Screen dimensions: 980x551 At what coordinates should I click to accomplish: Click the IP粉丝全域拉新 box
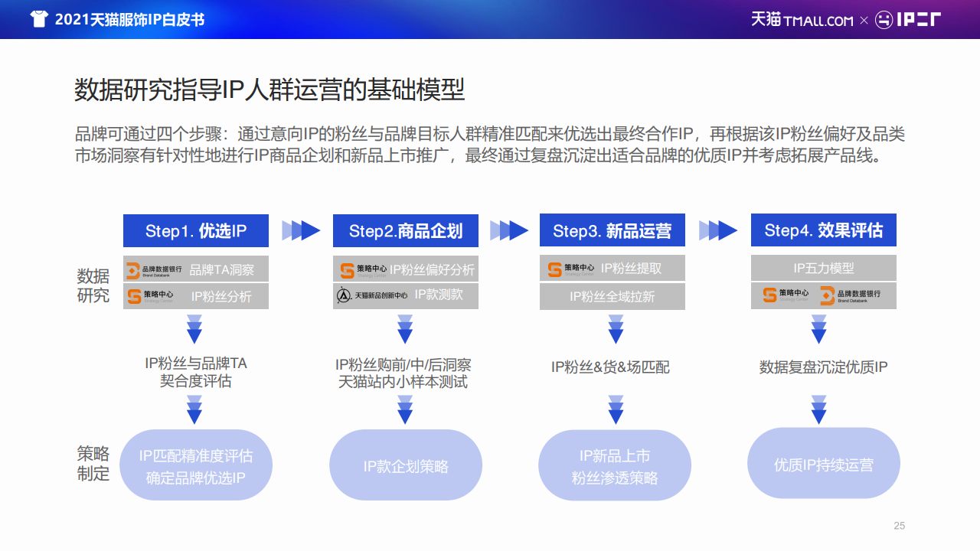click(612, 296)
